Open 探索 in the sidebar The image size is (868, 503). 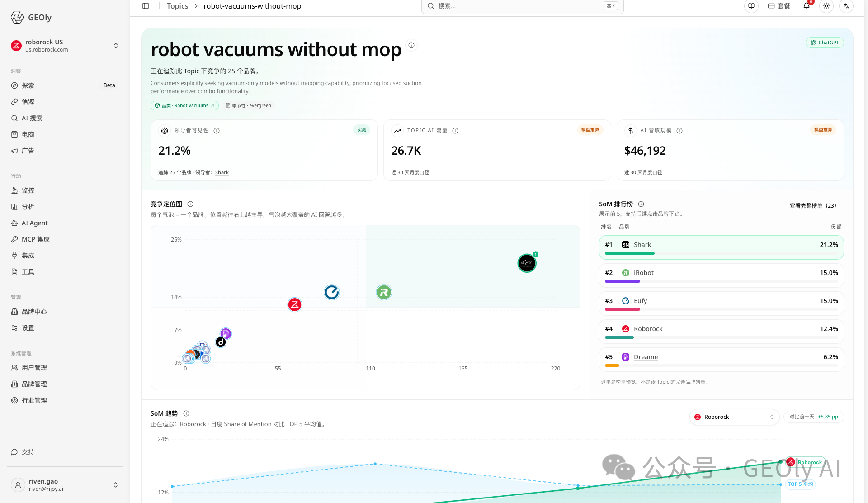[65, 85]
